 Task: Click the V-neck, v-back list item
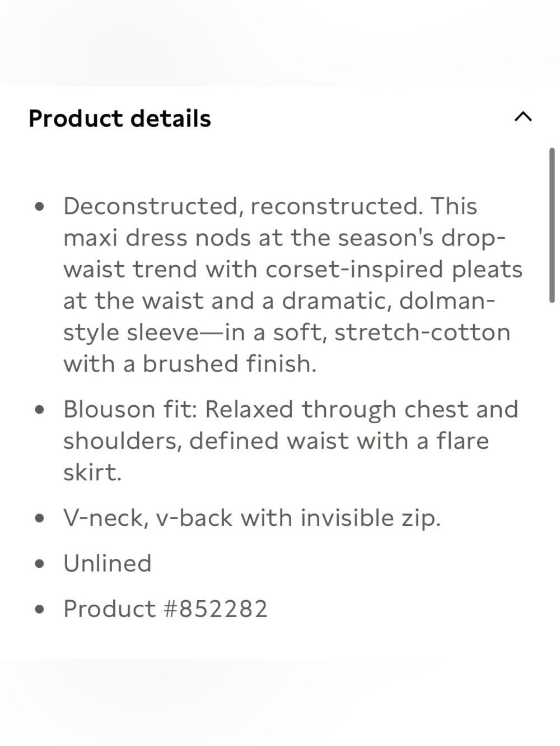252,518
